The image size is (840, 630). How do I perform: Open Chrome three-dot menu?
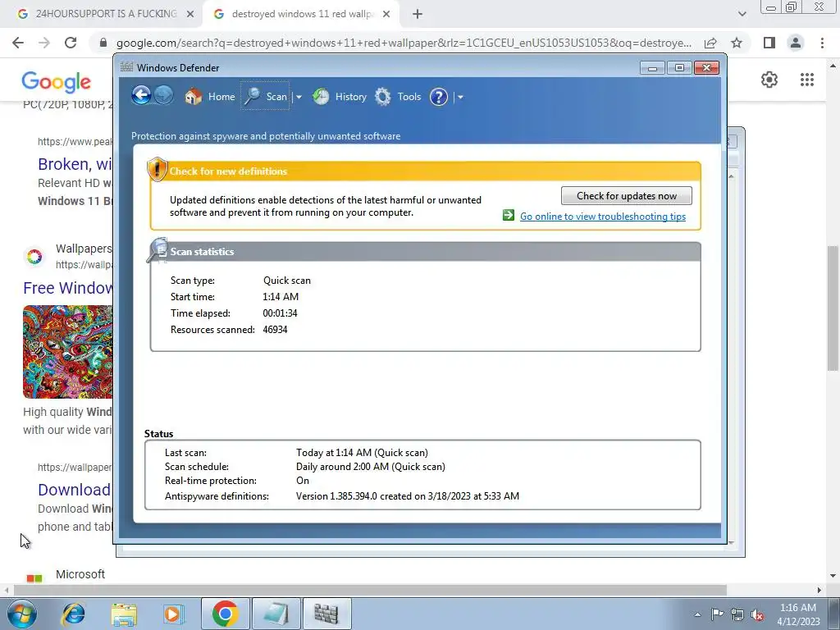pos(822,43)
